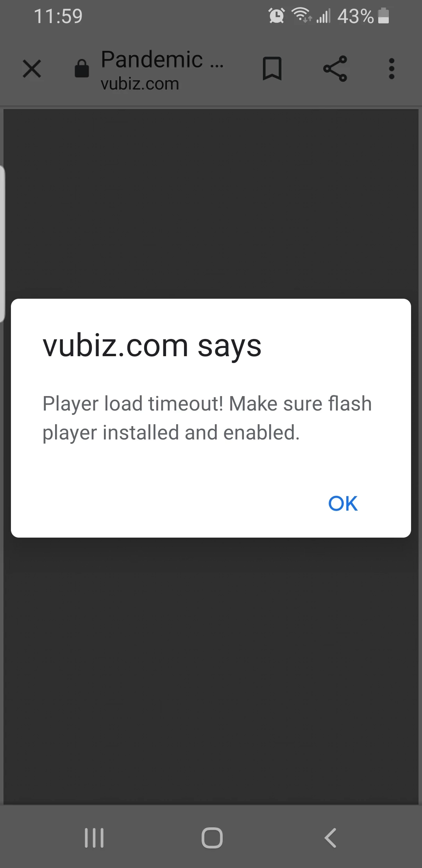Tap the vubiz.com URL text
The width and height of the screenshot is (422, 868).
[140, 84]
